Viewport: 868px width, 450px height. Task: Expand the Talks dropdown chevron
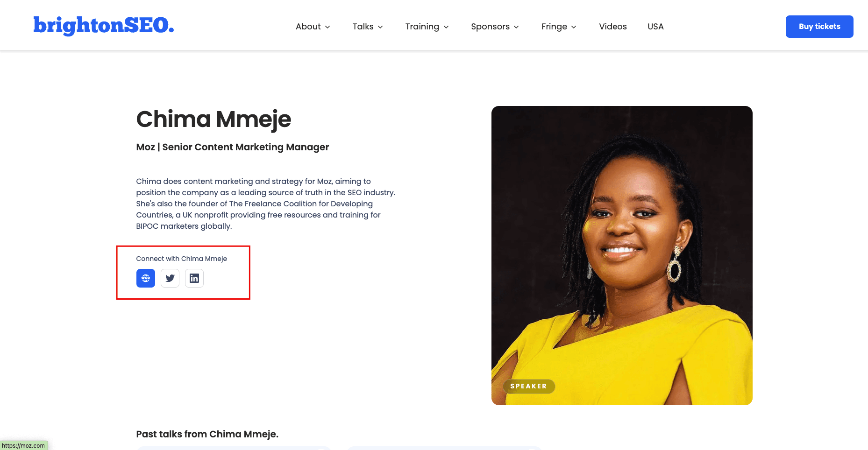[380, 27]
